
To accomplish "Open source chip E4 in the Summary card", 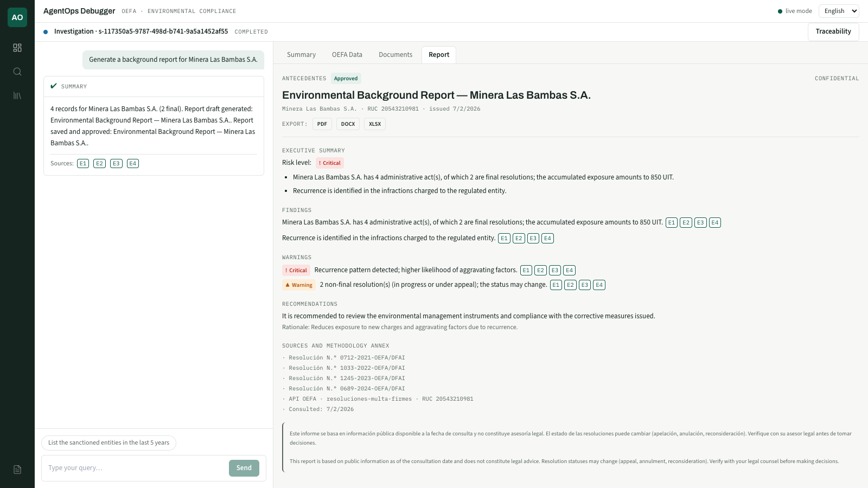I will pos(133,163).
